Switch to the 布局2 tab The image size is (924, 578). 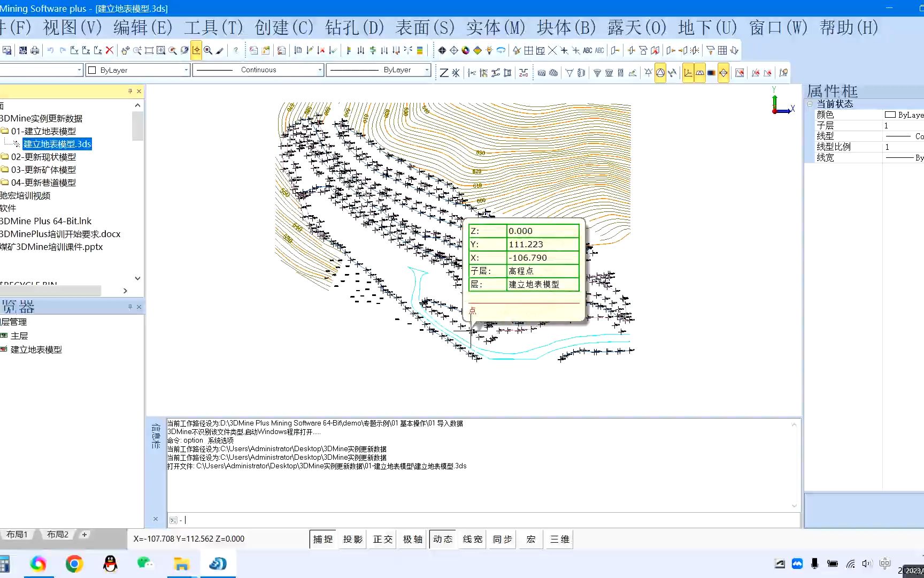58,535
